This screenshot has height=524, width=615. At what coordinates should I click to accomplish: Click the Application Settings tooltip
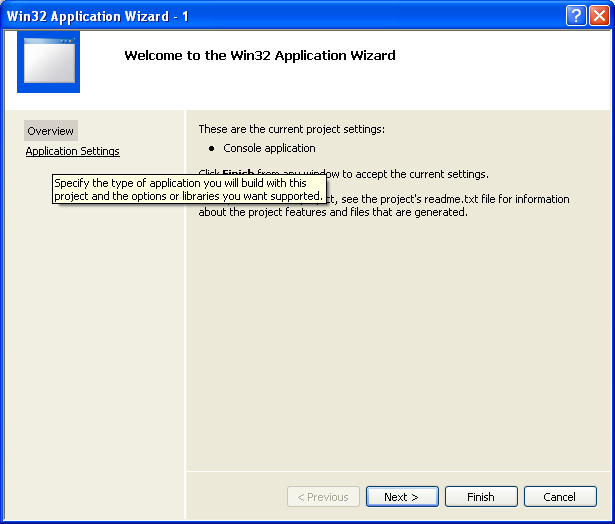click(189, 189)
